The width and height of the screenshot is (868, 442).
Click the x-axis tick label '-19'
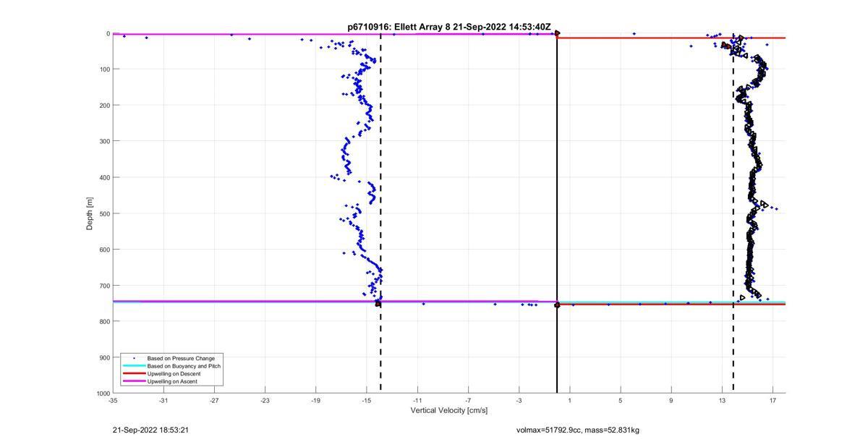tap(315, 400)
